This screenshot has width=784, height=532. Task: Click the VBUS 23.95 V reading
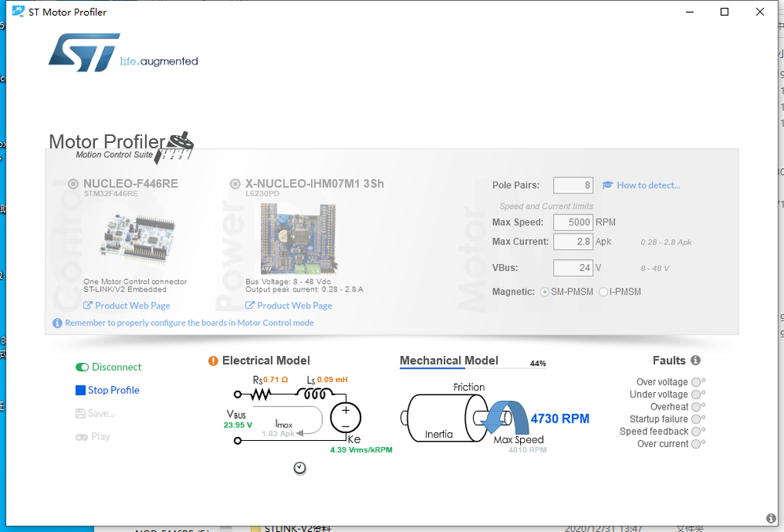coord(238,425)
